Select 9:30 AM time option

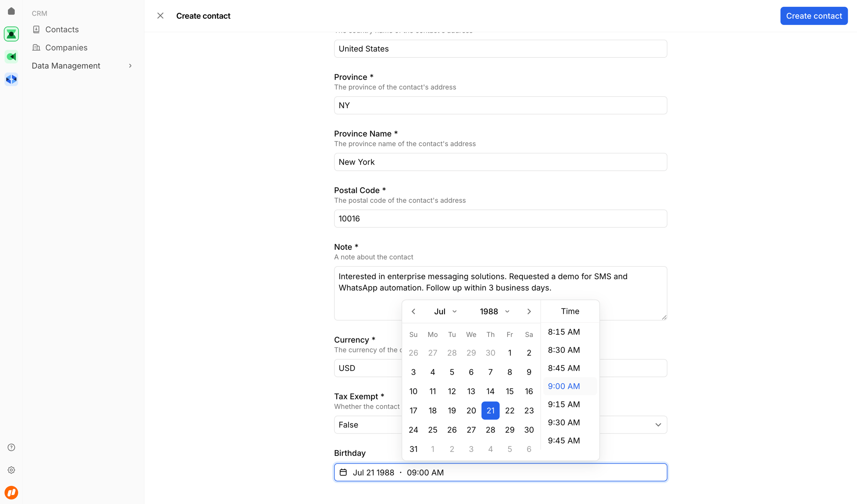coord(570,422)
